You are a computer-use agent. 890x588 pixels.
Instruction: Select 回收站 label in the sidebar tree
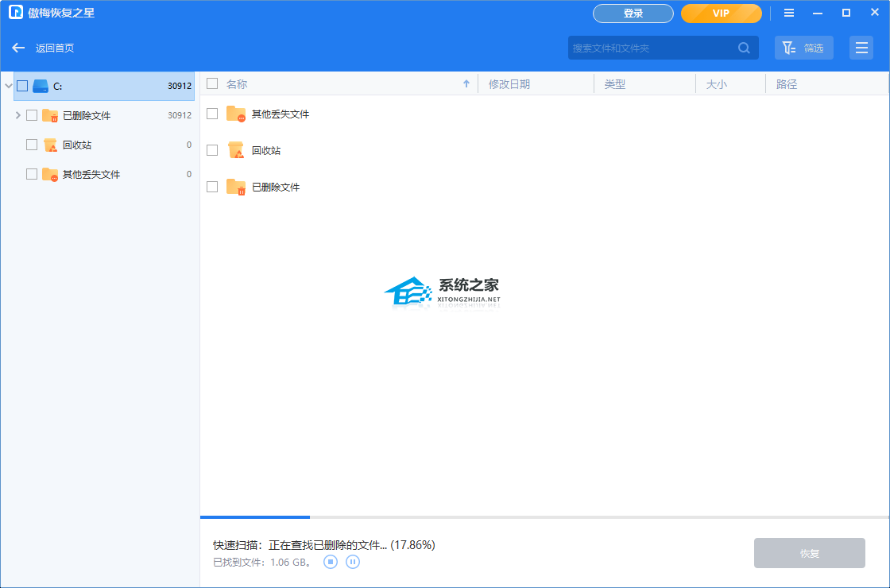(77, 145)
